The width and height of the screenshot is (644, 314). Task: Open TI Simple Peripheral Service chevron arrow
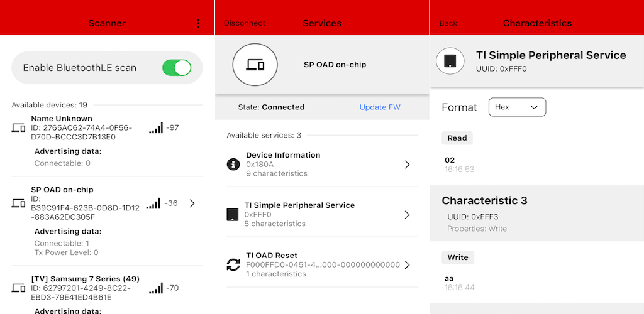[407, 215]
